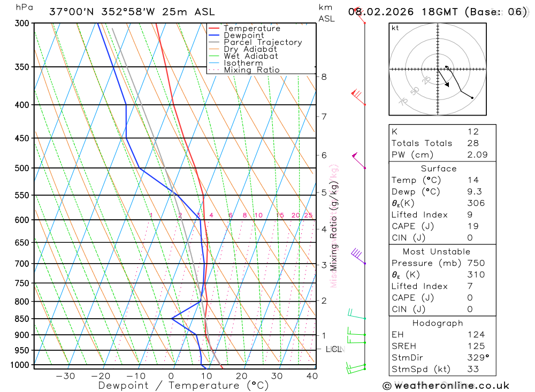The image size is (535, 392).
Task: Click the 700 hPa pressure axis label
Action: (x=22, y=264)
